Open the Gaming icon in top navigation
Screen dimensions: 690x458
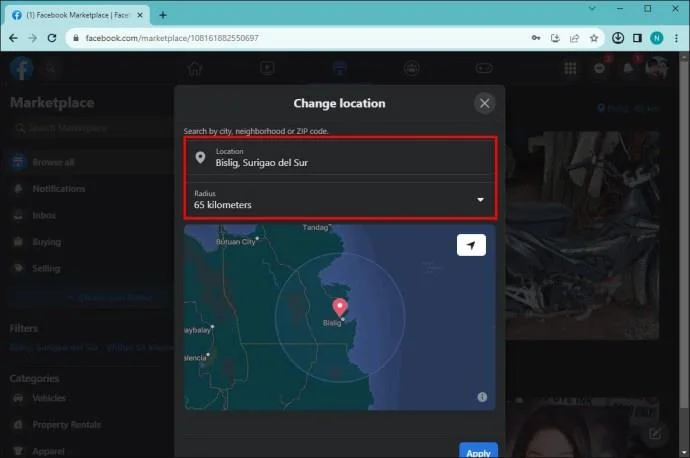coord(484,68)
